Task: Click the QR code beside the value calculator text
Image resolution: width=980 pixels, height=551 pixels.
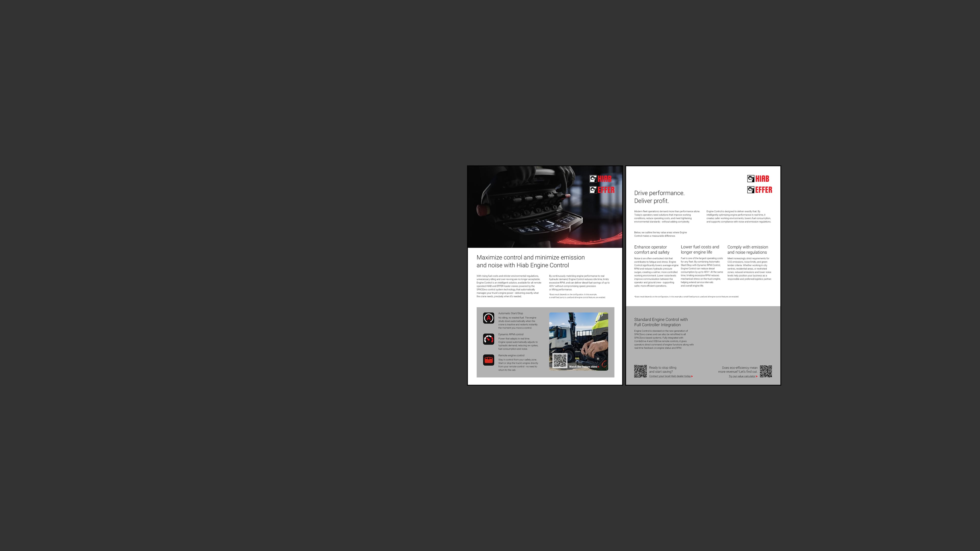Action: (766, 371)
